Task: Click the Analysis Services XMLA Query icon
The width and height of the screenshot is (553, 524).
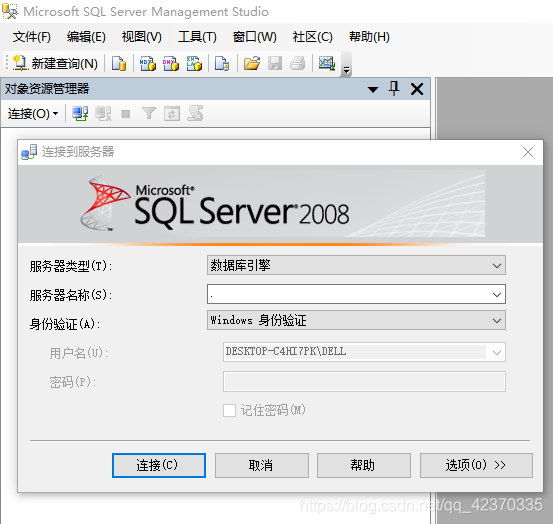Action: coord(194,64)
